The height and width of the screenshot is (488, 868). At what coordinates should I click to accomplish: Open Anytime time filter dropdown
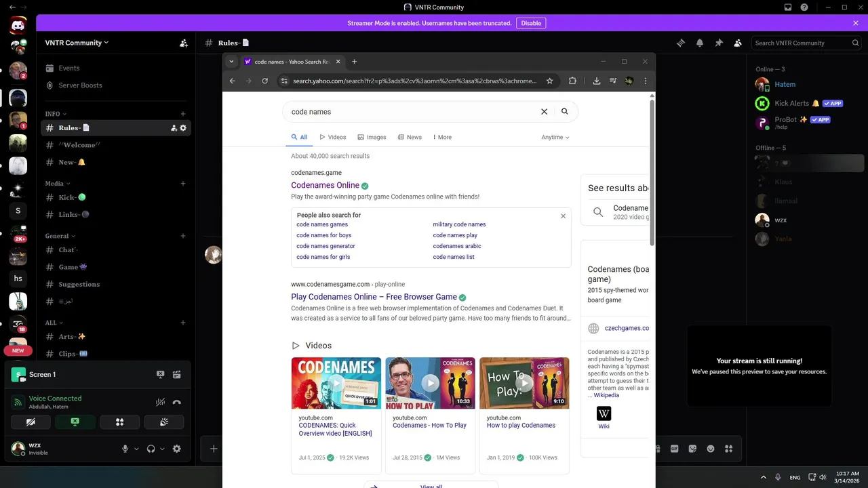coord(555,137)
